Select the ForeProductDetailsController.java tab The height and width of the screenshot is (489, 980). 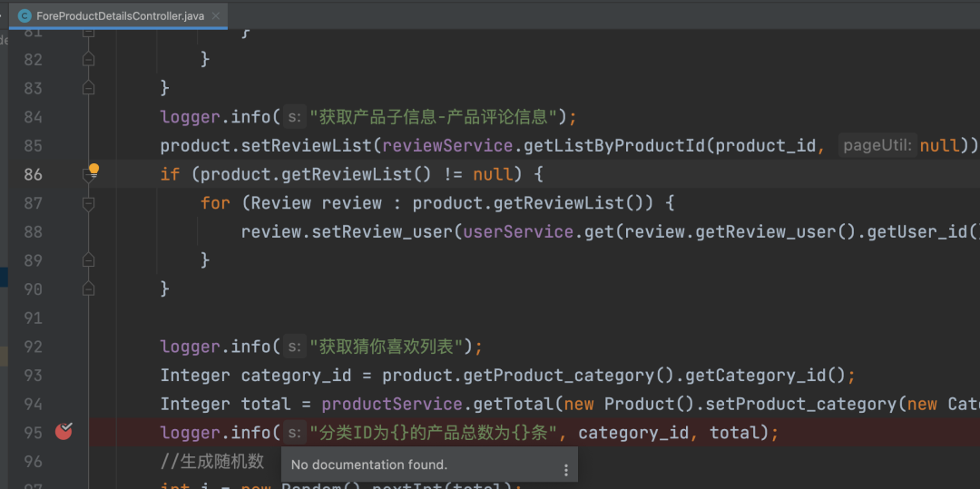pyautogui.click(x=120, y=16)
